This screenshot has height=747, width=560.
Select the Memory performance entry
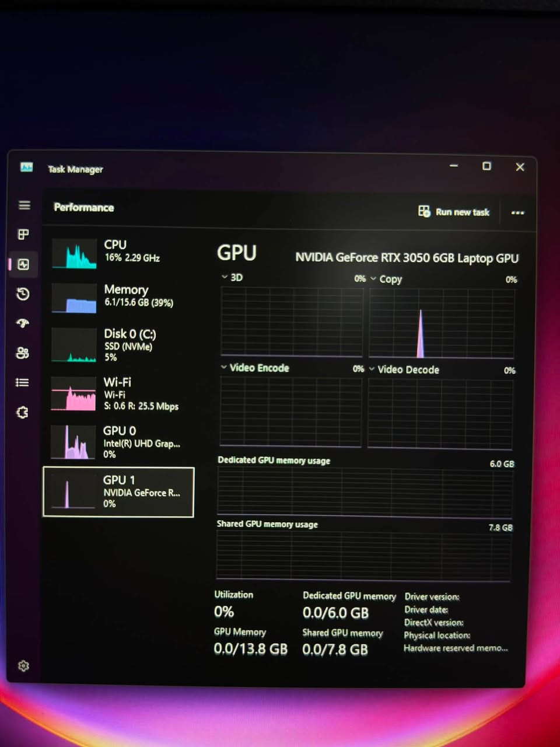point(120,297)
